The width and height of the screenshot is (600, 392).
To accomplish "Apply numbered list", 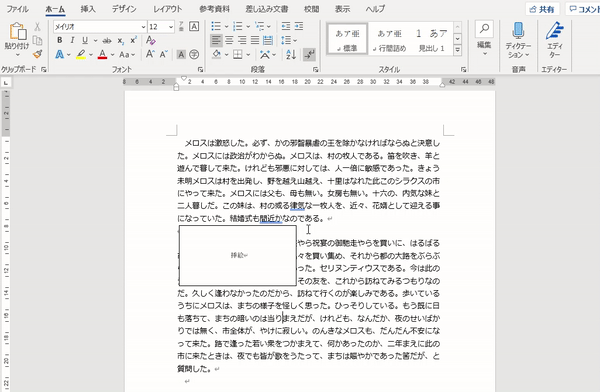I will [x=238, y=26].
